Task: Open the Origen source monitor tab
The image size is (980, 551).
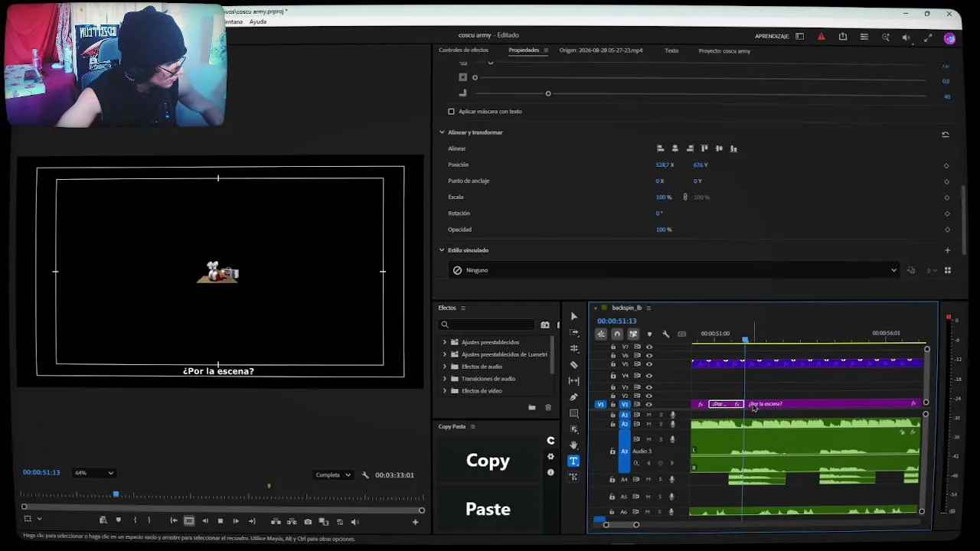Action: (601, 51)
